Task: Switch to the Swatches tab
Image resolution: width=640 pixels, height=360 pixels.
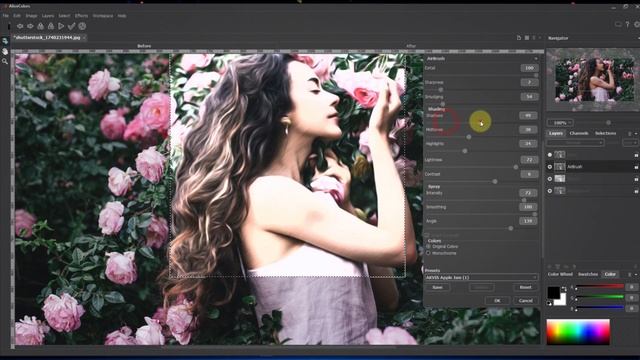Action: pos(588,274)
